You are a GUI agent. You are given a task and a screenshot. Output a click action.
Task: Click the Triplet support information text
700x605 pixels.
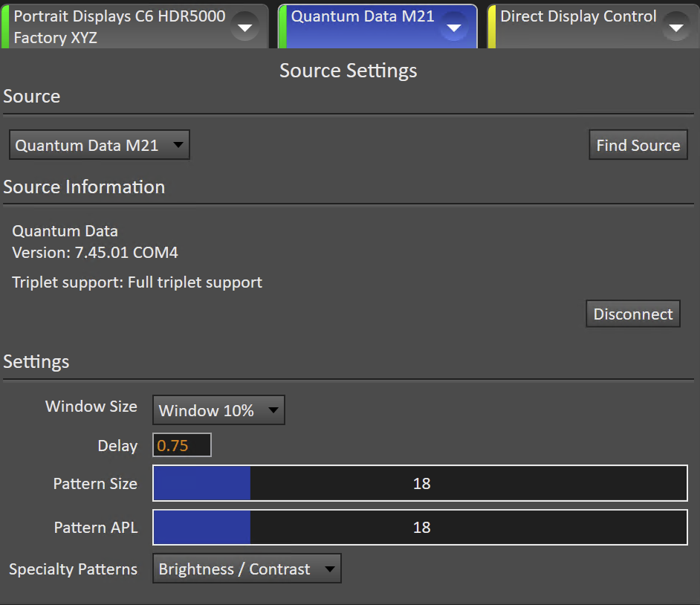click(137, 282)
